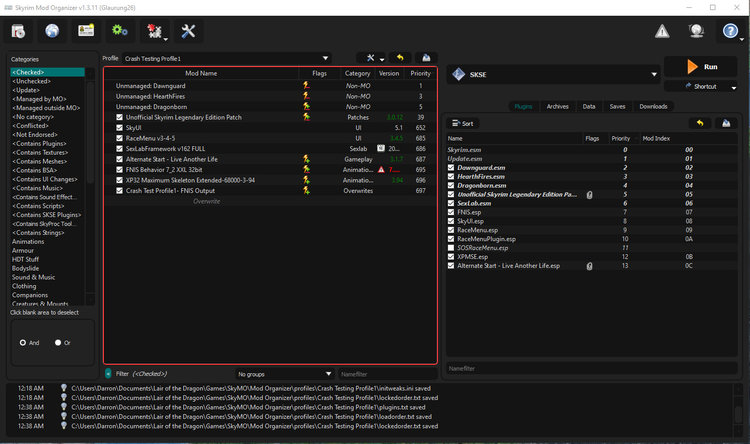
Task: Click the restore backup arrow above mod list
Action: [x=400, y=58]
